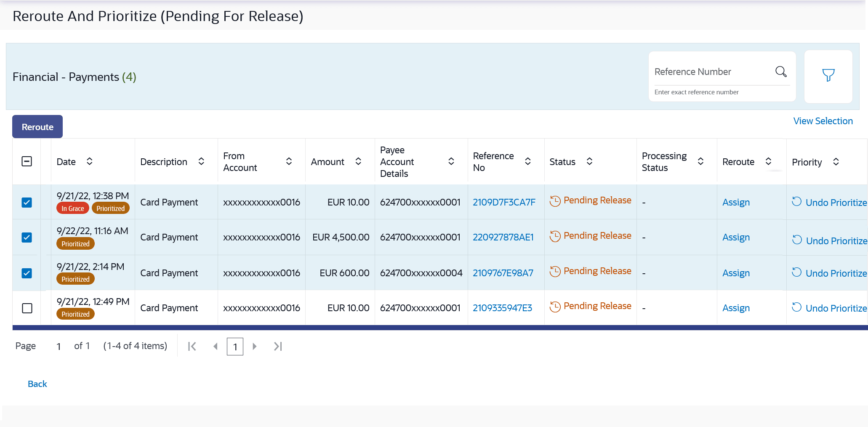Sort by Processing Status column arrows

pyautogui.click(x=700, y=161)
